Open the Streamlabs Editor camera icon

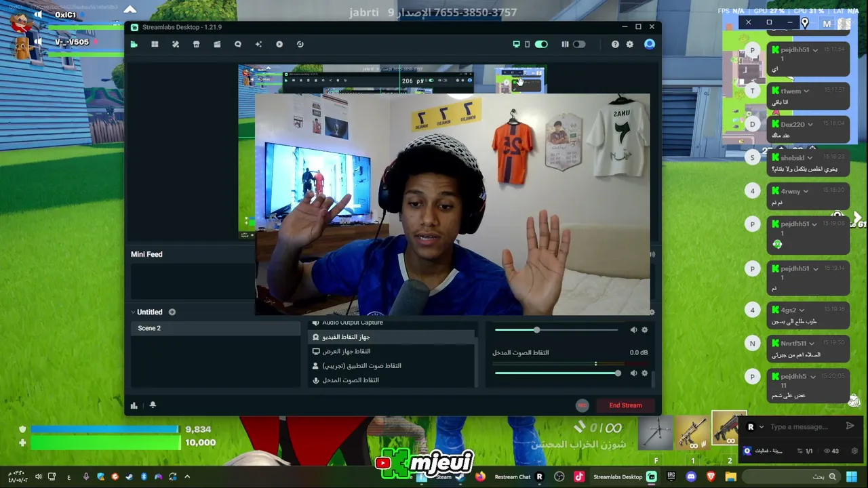pyautogui.click(x=134, y=44)
